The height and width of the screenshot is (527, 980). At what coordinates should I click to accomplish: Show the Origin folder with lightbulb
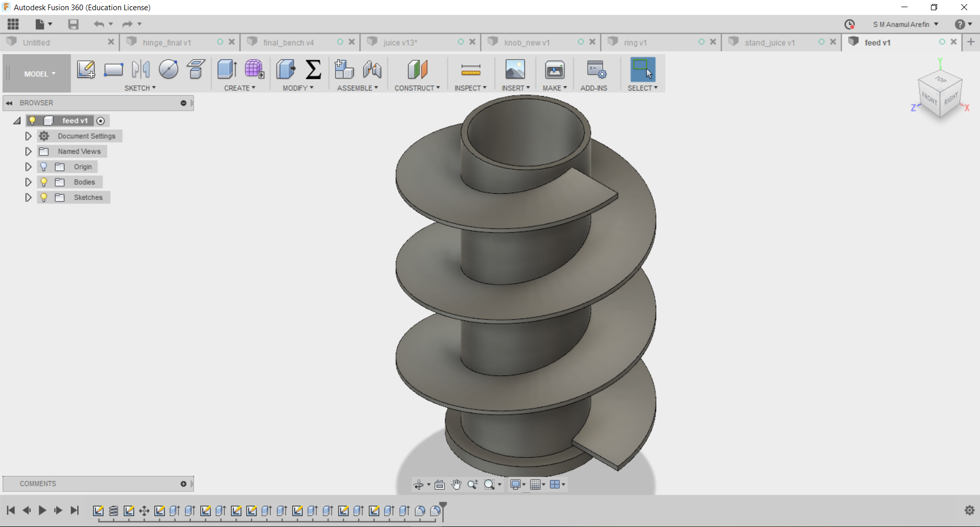coord(44,167)
